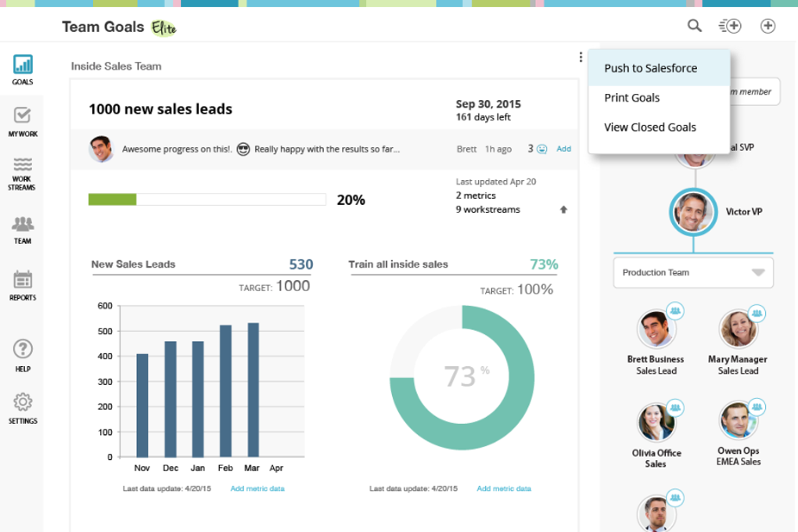
Task: Click Add next to the comment reactions
Action: [x=563, y=149]
